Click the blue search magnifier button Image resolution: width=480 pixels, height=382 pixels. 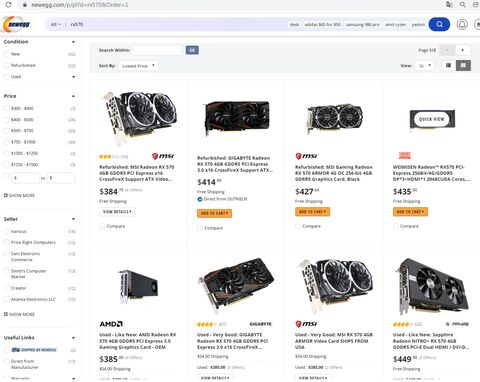pos(439,24)
